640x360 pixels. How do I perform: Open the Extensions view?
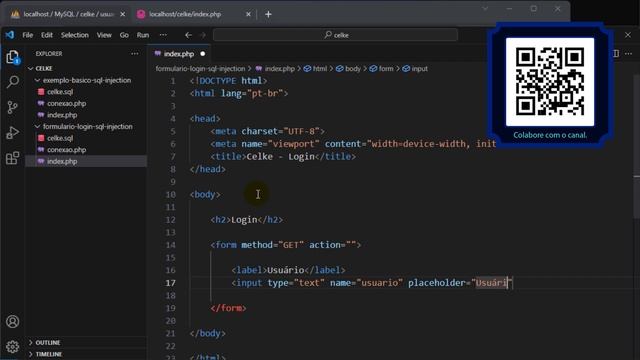[x=13, y=158]
